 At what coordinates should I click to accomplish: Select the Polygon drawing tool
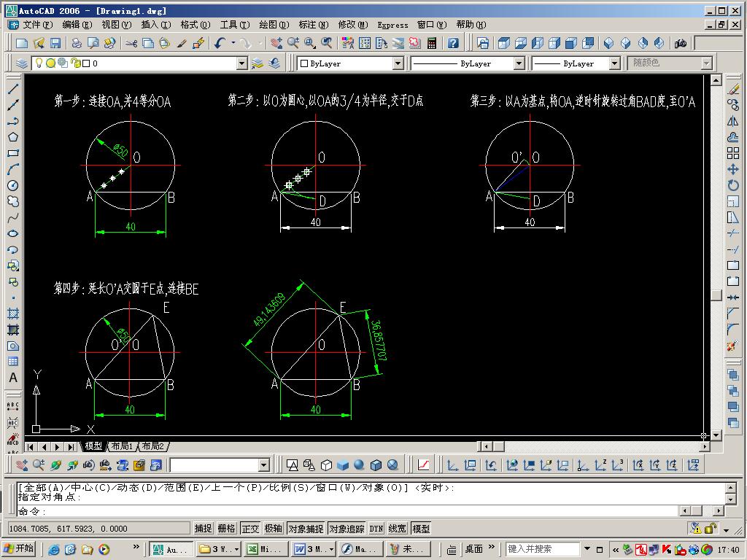click(x=13, y=137)
